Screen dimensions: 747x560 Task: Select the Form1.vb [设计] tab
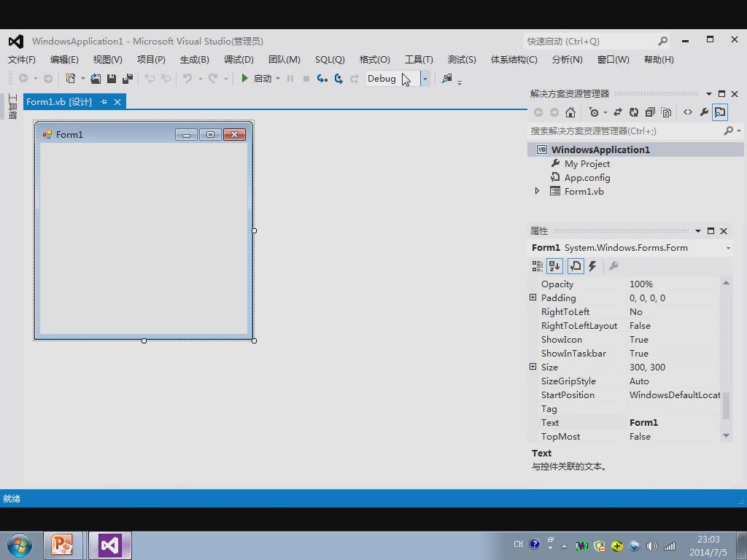pos(59,102)
